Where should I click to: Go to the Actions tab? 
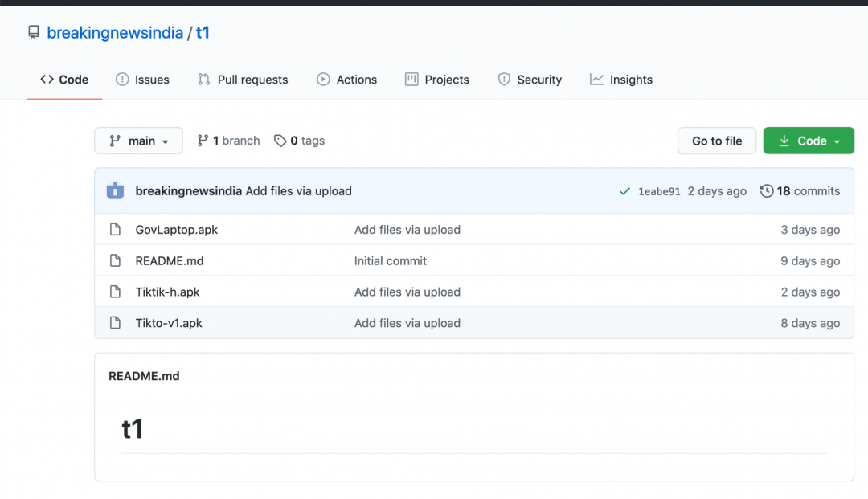(x=346, y=80)
